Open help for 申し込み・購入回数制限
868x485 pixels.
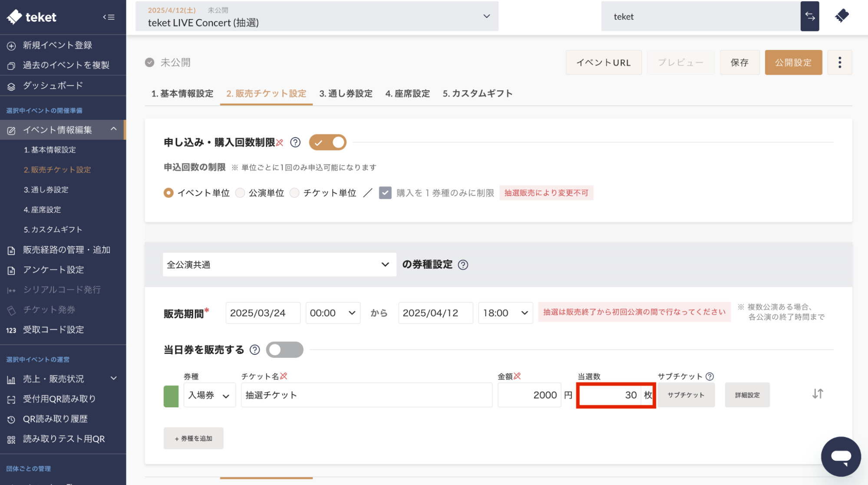(x=295, y=142)
